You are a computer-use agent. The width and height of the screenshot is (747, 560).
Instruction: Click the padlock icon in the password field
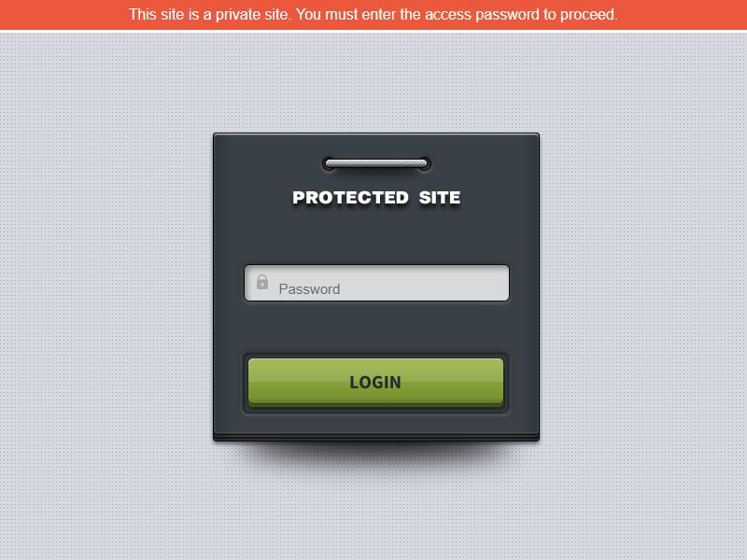click(x=262, y=282)
